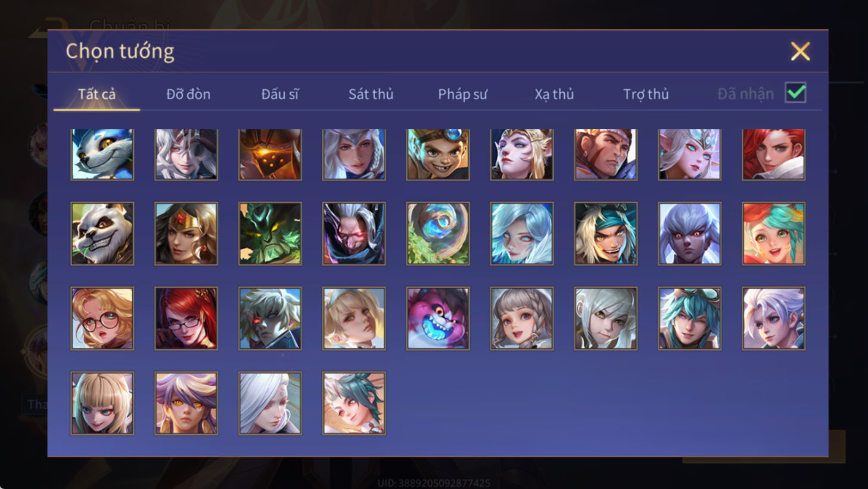Choose the teal-haired hero with goggles
The image size is (868, 489).
689,318
